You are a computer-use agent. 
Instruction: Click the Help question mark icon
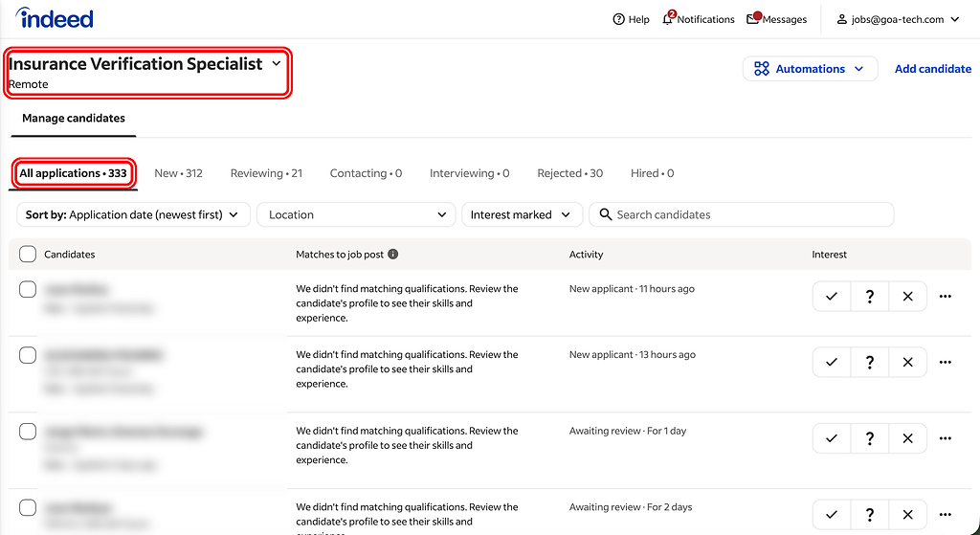(619, 19)
